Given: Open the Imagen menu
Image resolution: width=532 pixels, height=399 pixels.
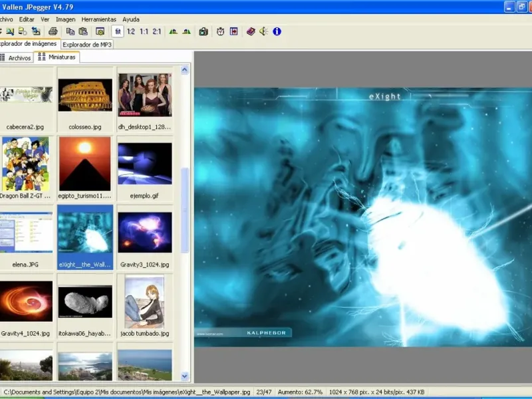Looking at the screenshot, I should [x=65, y=19].
